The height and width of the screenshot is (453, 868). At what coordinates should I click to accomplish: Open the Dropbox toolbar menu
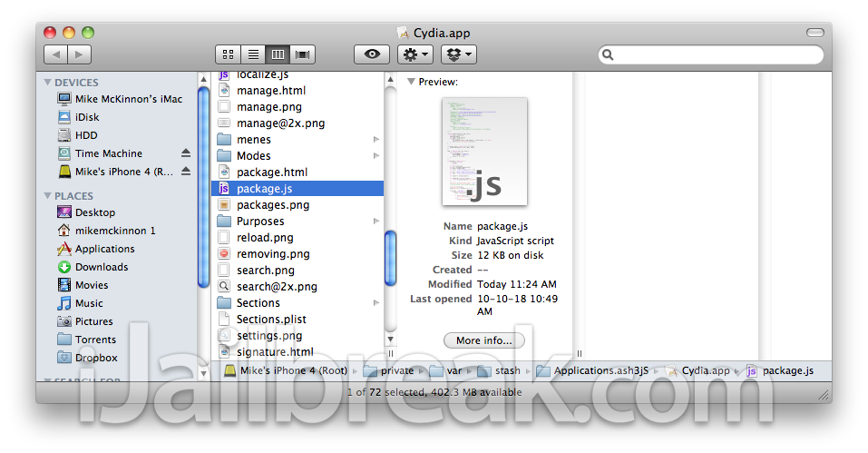click(459, 54)
